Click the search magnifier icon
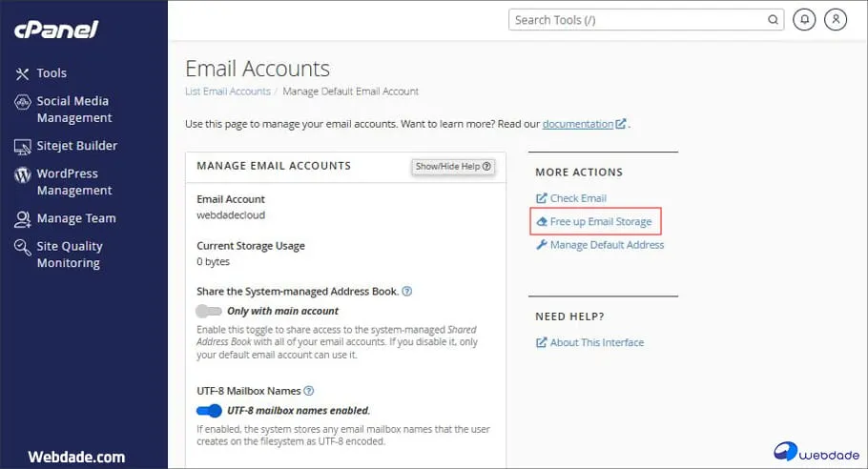868x469 pixels. click(773, 20)
